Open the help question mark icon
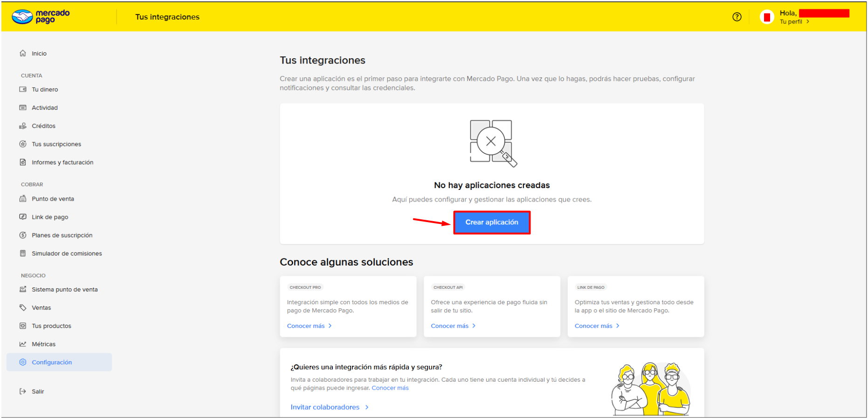Image resolution: width=868 pixels, height=419 pixels. tap(737, 17)
